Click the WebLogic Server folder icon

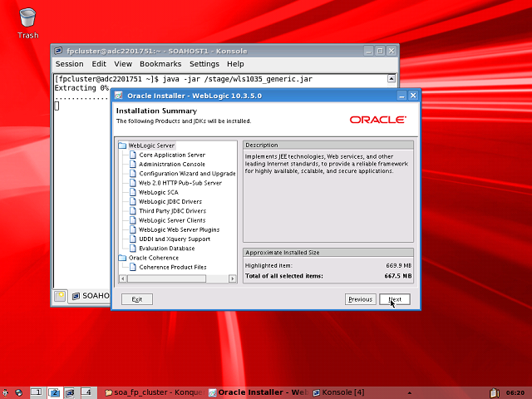pos(122,145)
